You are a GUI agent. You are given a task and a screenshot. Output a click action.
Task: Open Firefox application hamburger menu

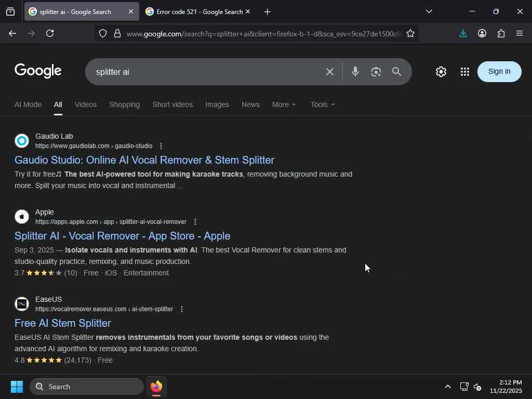coord(520,33)
